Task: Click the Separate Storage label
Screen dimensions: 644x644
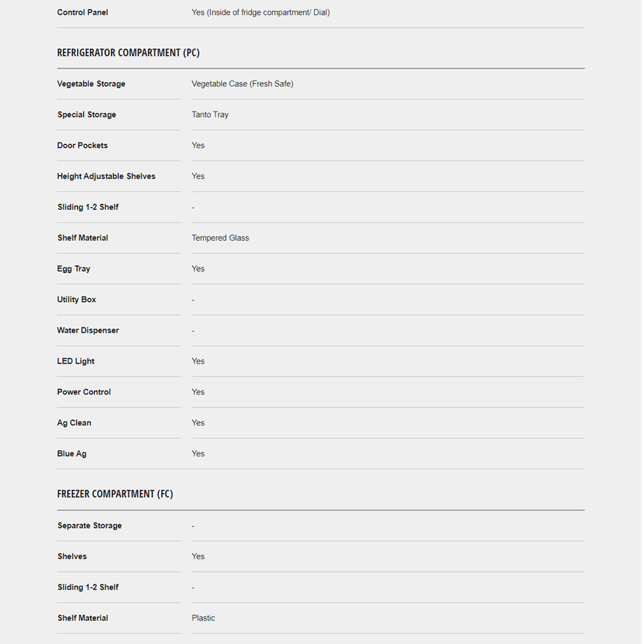Action: [89, 526]
